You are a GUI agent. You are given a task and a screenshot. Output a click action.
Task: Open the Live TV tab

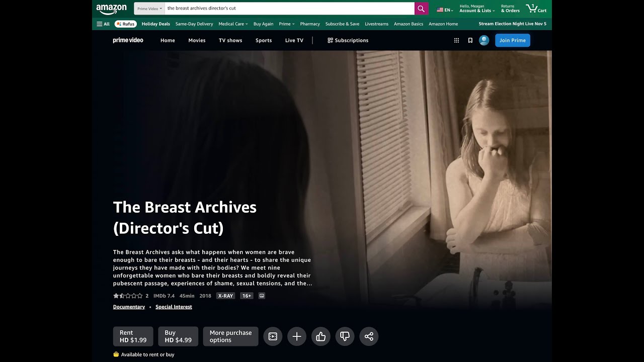(x=294, y=40)
